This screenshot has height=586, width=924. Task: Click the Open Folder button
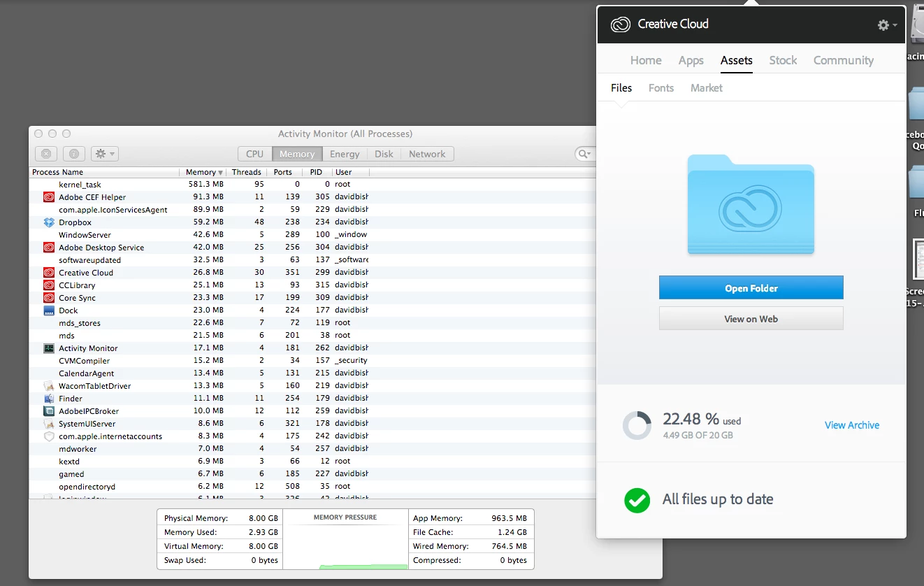click(751, 288)
